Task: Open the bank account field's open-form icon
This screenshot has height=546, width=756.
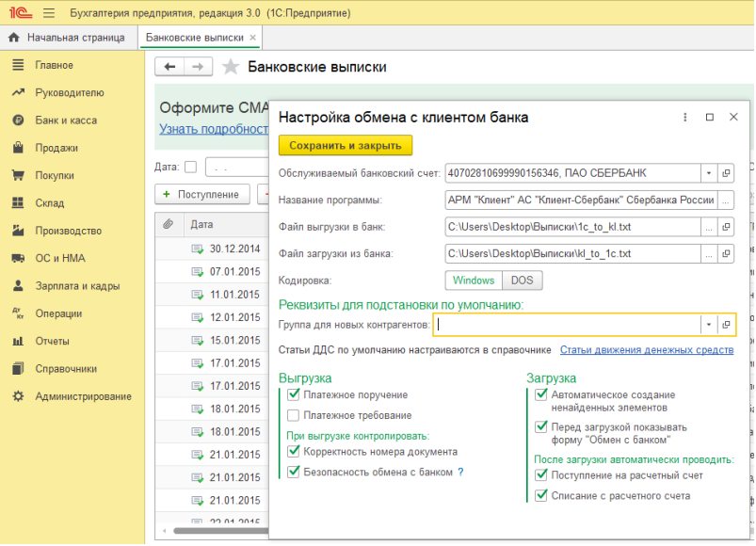Action: click(726, 173)
